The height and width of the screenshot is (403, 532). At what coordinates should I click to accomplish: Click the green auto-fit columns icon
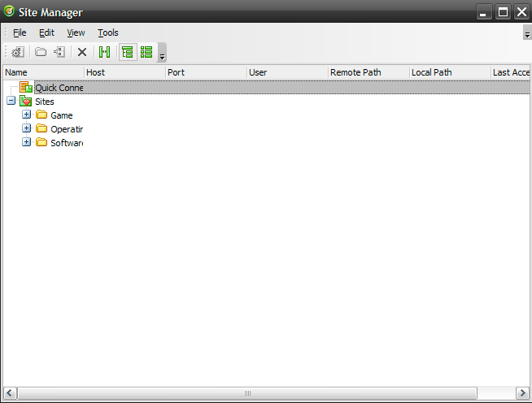[x=104, y=52]
